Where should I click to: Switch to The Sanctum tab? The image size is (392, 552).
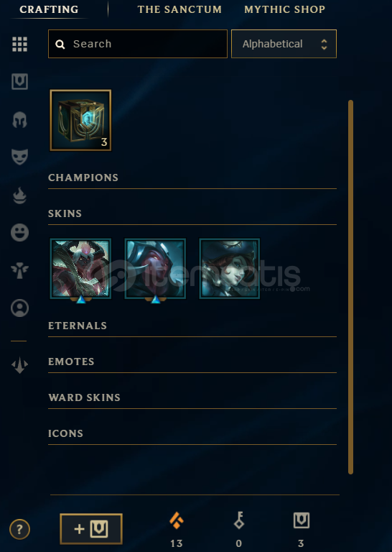(x=179, y=9)
